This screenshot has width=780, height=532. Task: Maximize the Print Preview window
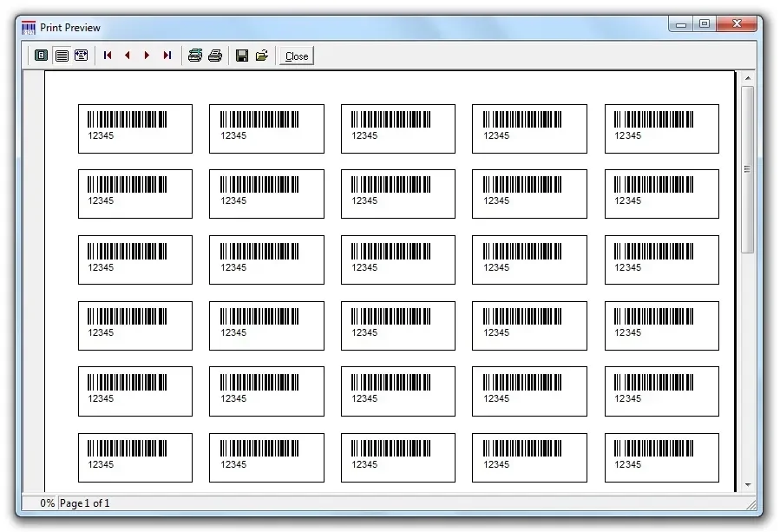[x=705, y=24]
